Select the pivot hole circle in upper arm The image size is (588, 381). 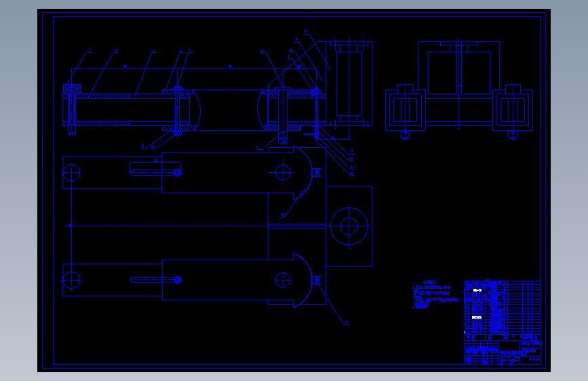pyautogui.click(x=283, y=172)
